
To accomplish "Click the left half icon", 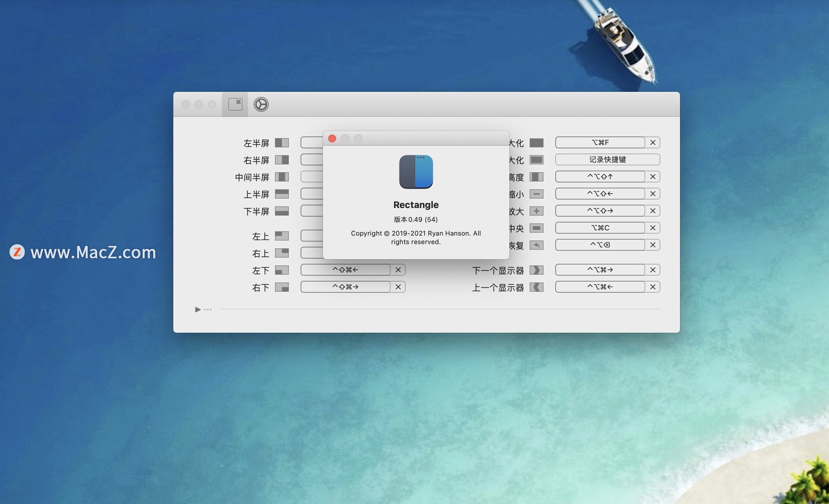I will coord(282,143).
